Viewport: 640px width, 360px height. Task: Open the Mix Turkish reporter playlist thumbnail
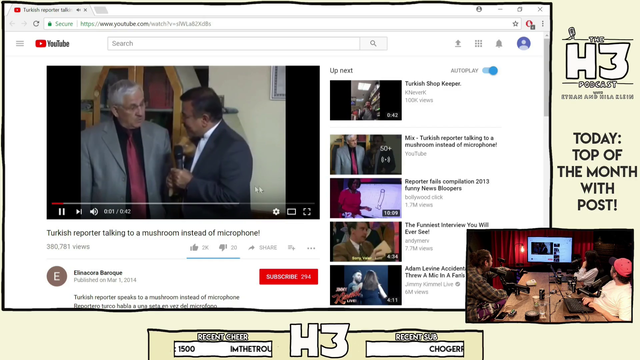pos(366,154)
